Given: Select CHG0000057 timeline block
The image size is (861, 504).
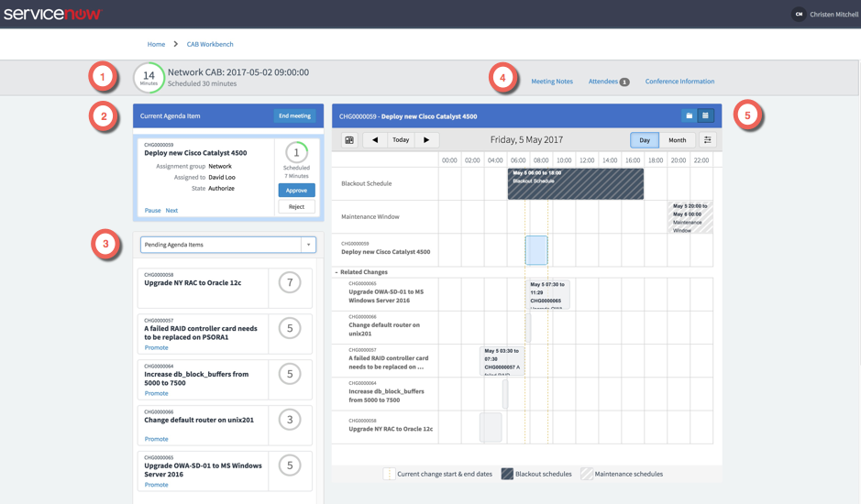Looking at the screenshot, I should [502, 361].
